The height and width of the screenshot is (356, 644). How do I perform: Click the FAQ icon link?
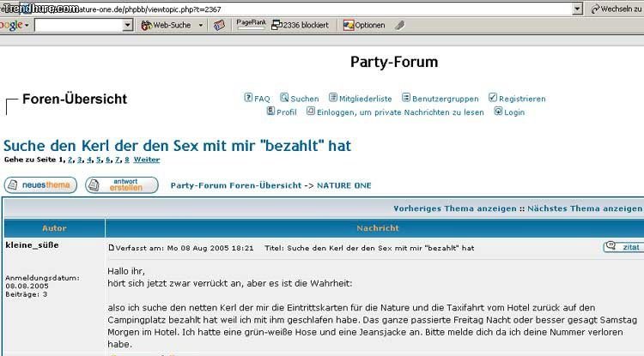click(x=257, y=99)
